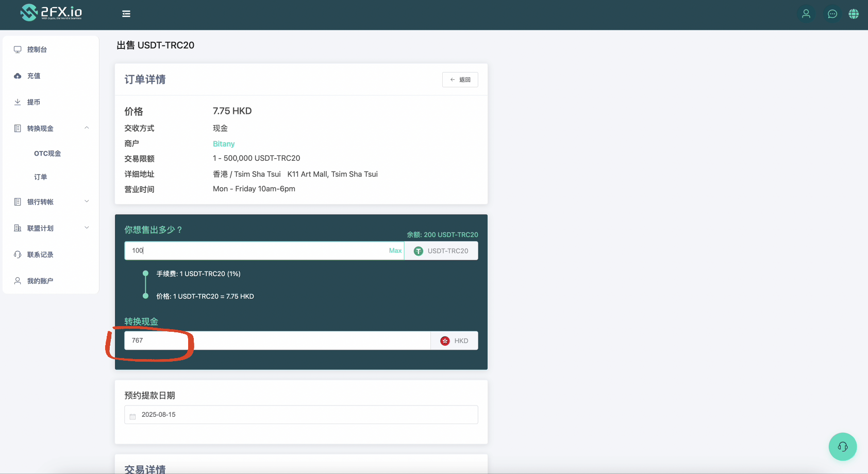Click the Tether USDT-TRC20 currency icon
868x474 pixels.
tap(419, 251)
